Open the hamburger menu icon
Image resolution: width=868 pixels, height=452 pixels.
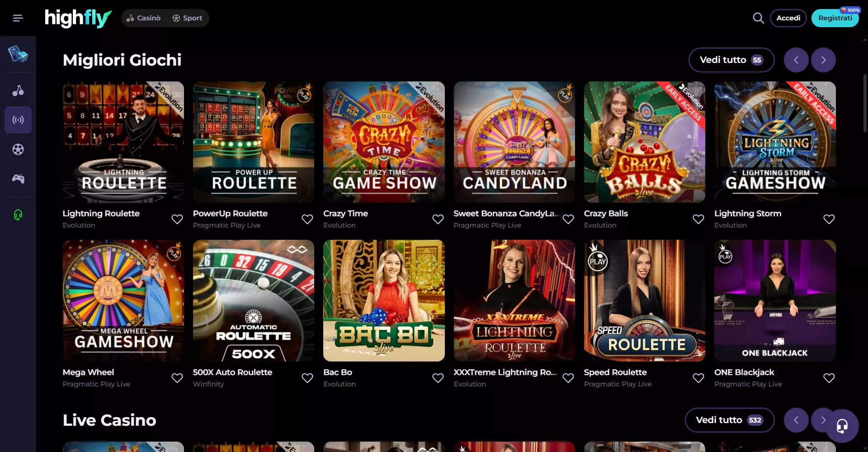point(18,18)
